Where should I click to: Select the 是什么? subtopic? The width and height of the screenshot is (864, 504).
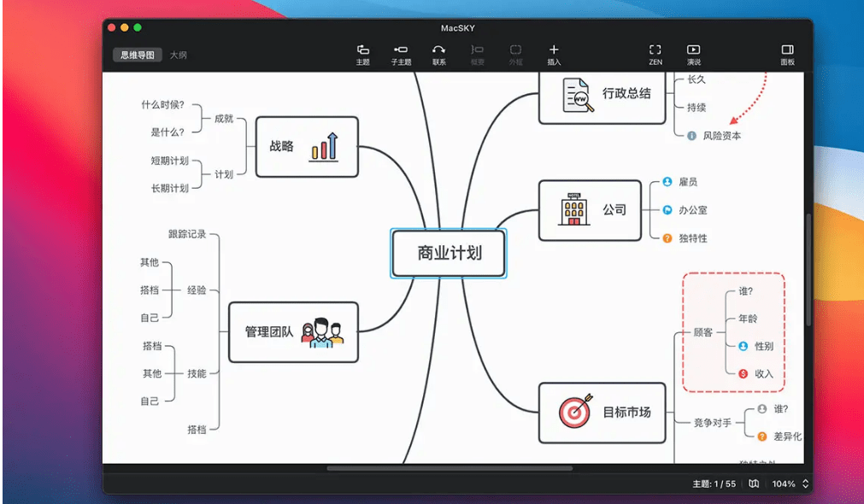pos(168,132)
